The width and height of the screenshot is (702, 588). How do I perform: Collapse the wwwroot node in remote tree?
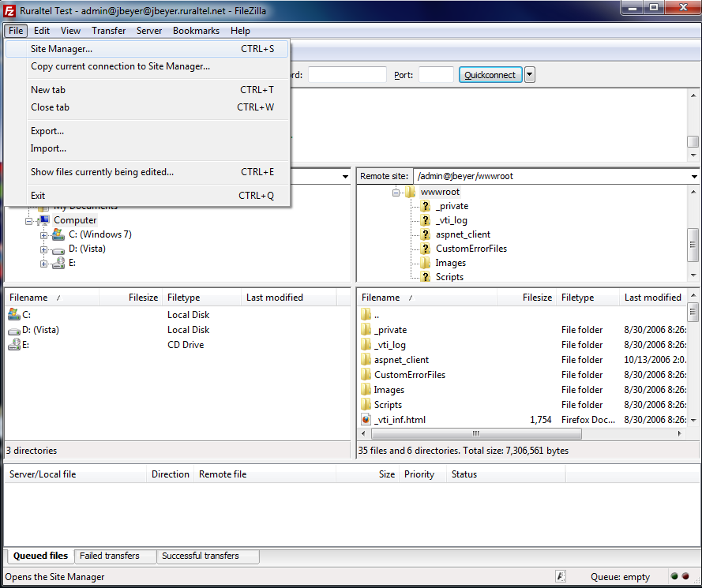[396, 193]
